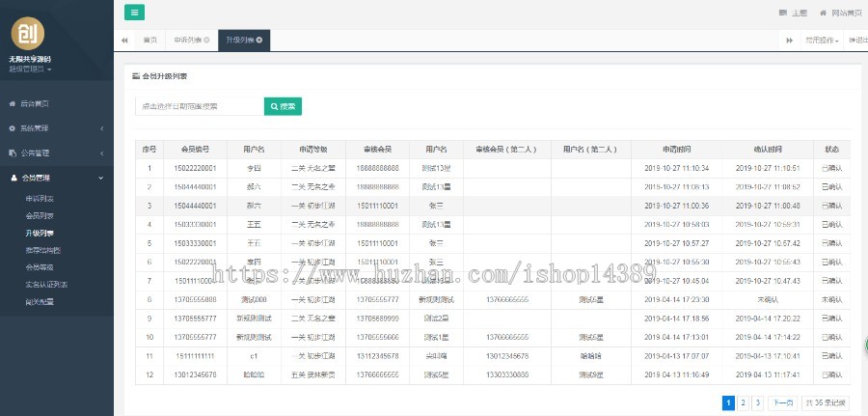Viewport: 868px width, 416px height.
Task: Click 后台首页 in the sidebar
Action: pyautogui.click(x=35, y=103)
